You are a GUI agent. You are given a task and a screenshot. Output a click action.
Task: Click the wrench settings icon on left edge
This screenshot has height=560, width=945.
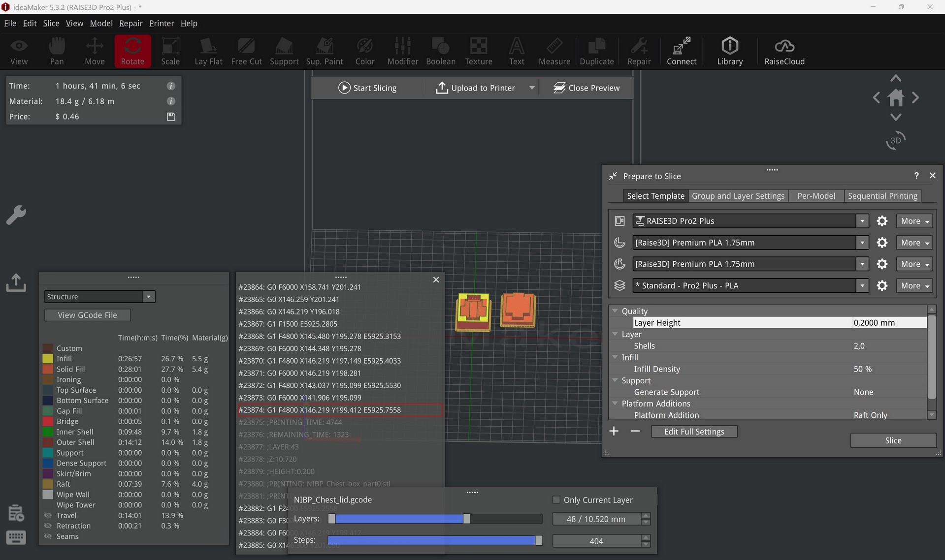(x=16, y=215)
